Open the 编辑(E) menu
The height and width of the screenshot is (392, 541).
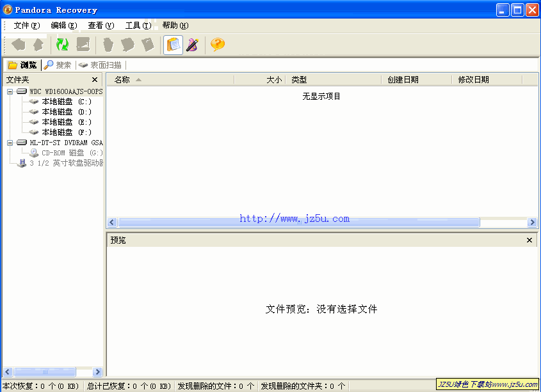pyautogui.click(x=64, y=26)
